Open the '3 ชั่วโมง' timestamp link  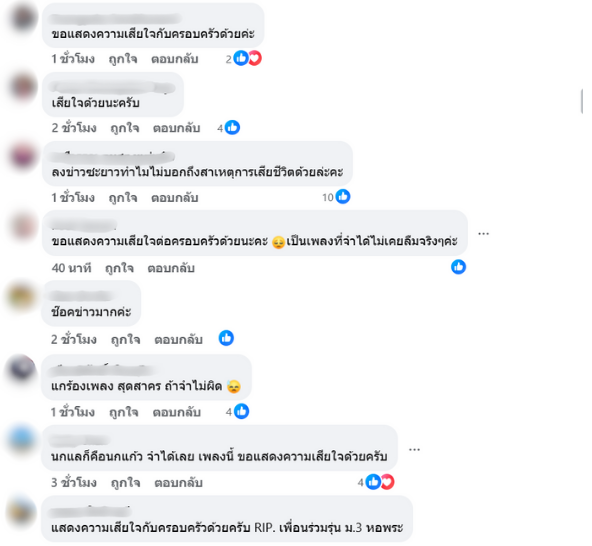click(74, 483)
